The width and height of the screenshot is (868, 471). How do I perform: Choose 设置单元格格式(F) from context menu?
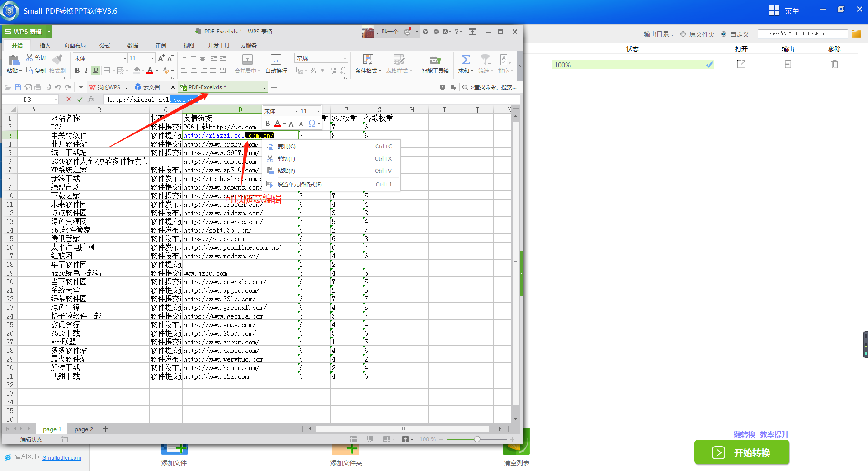pos(330,184)
